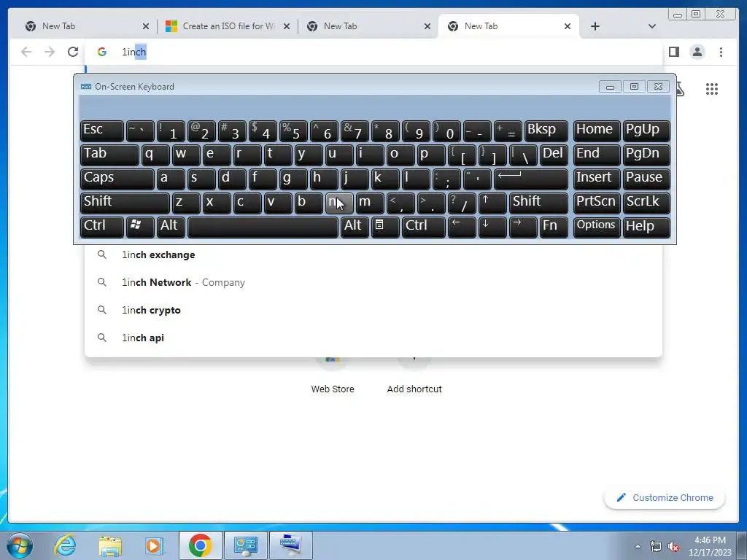Open Windows Media Player from taskbar
This screenshot has width=747, height=560.
pyautogui.click(x=155, y=545)
